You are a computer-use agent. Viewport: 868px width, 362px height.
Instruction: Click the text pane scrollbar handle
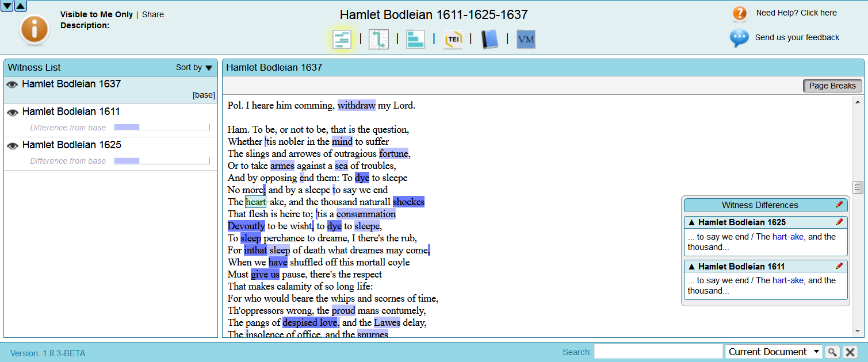(858, 187)
